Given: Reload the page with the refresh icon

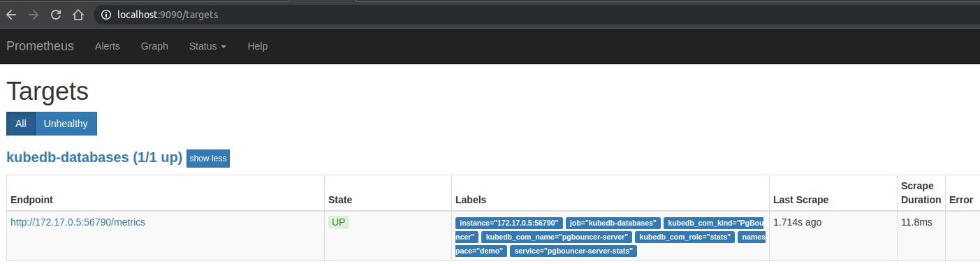Looking at the screenshot, I should point(56,14).
